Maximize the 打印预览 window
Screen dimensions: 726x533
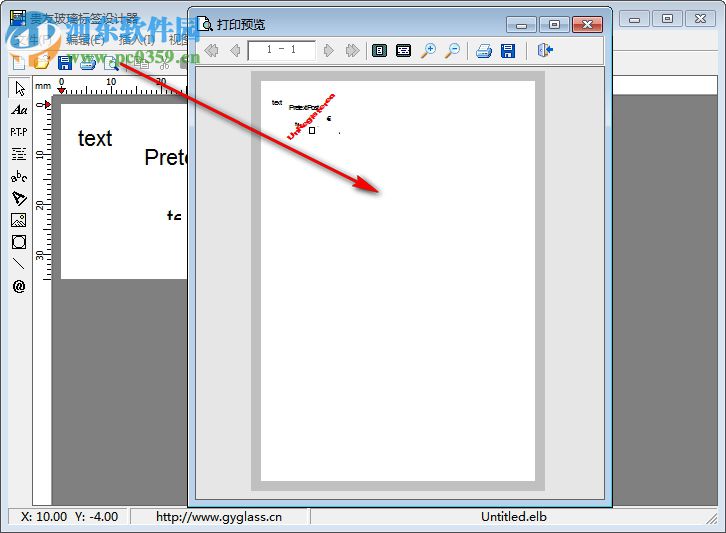[x=554, y=25]
